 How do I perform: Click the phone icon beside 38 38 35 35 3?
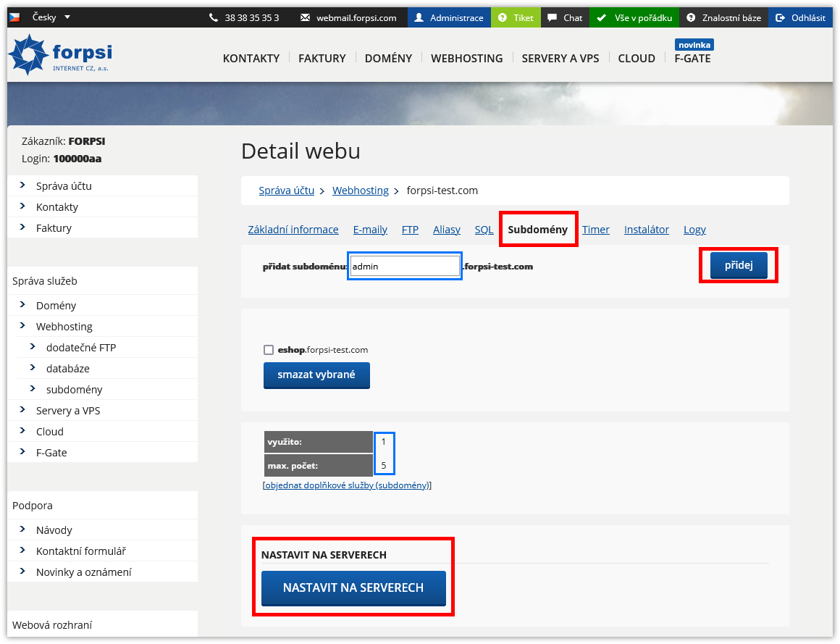[x=213, y=17]
